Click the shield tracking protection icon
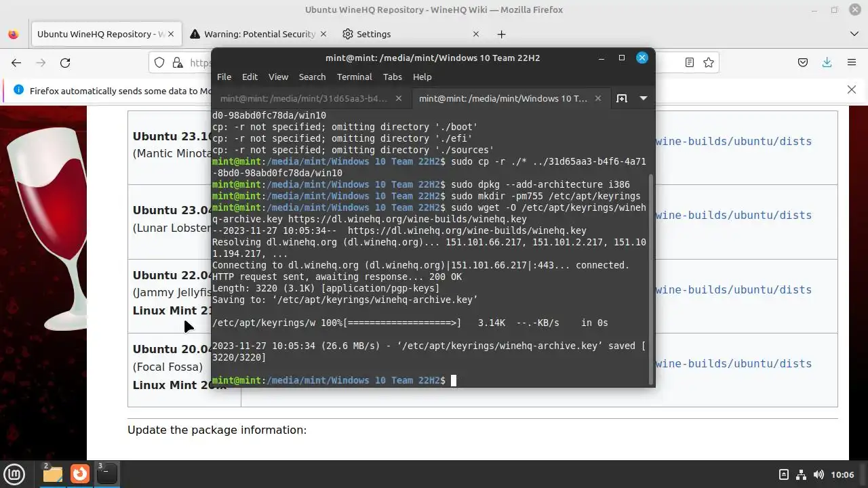This screenshot has height=488, width=868. coord(159,62)
